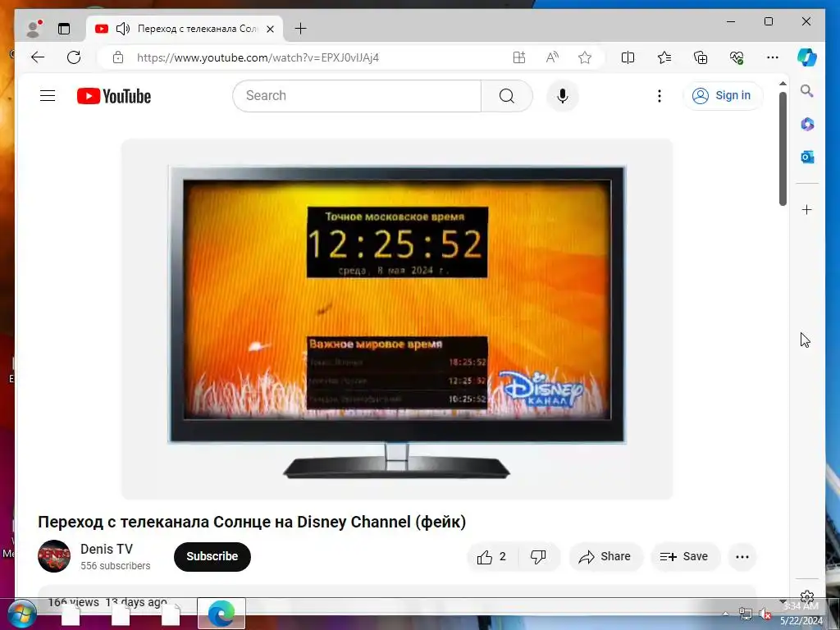Add this page to favorites

click(x=584, y=57)
